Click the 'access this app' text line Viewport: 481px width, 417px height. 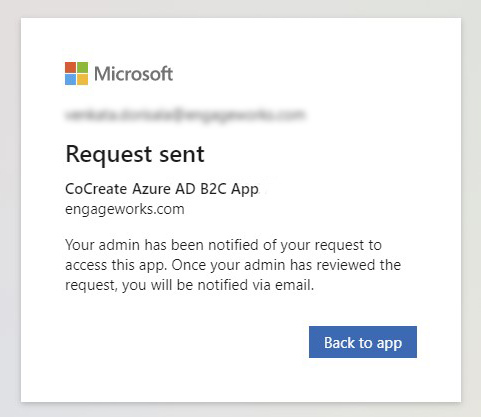(x=233, y=265)
